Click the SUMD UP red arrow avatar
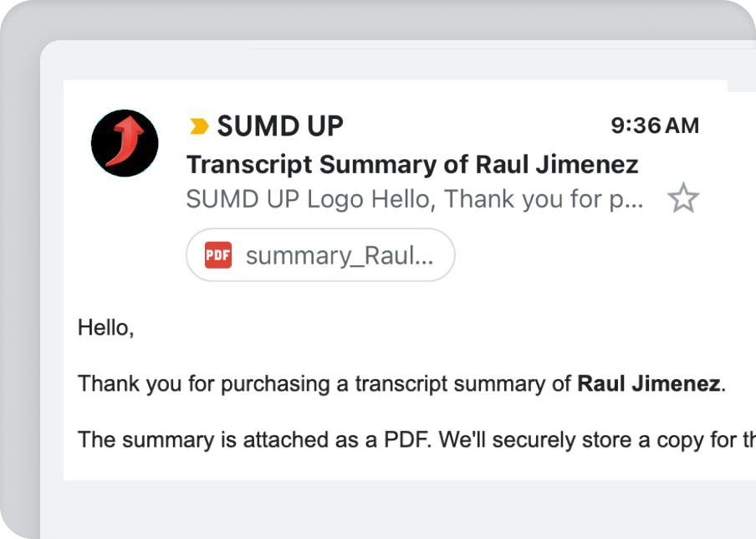Viewport: 756px width, 539px height. pos(125,143)
